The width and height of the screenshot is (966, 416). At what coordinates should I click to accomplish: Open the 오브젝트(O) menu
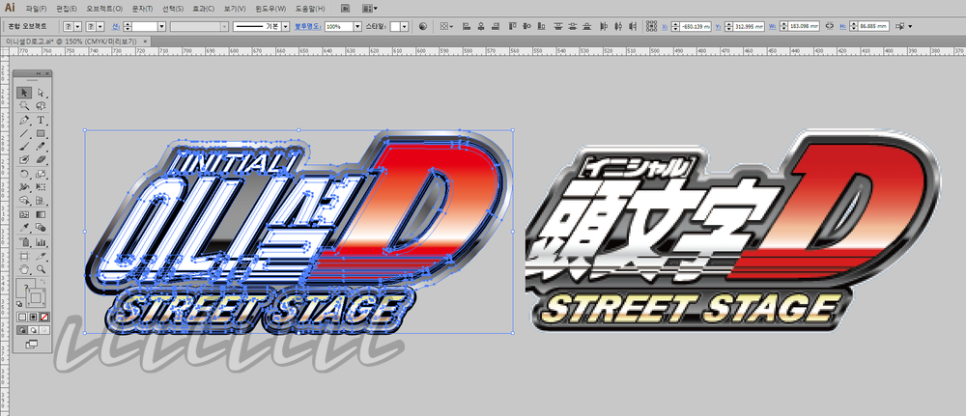pos(104,9)
